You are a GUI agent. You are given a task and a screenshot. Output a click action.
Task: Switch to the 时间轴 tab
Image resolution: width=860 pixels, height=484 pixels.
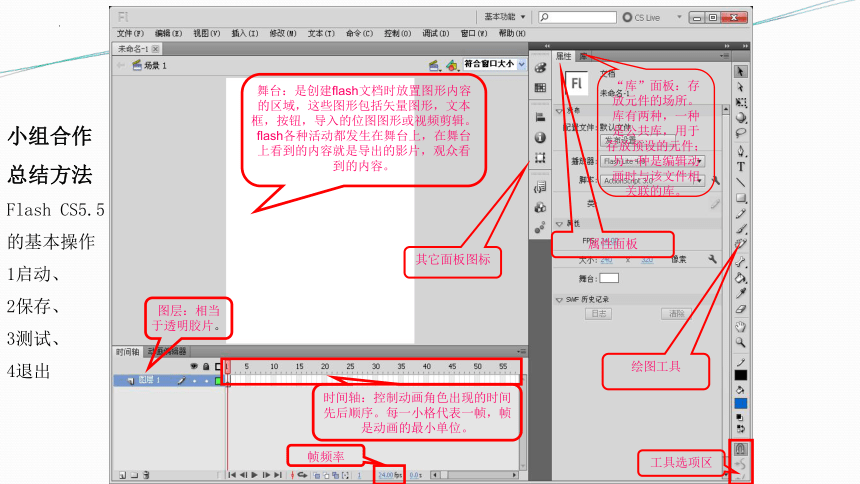click(127, 352)
